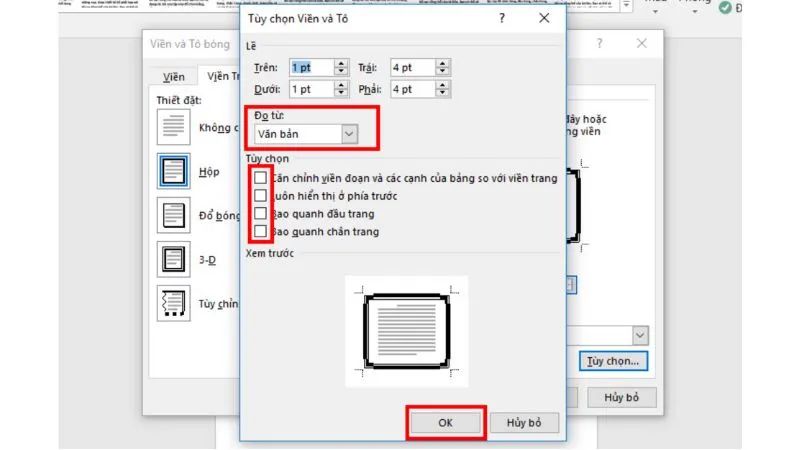Increase the Dưới margin with up arrow
Screen dimensions: 800x450
[341, 85]
